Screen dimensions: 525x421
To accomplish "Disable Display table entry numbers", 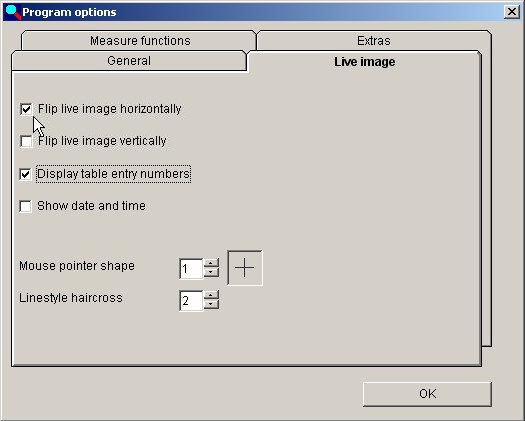I will coord(25,174).
